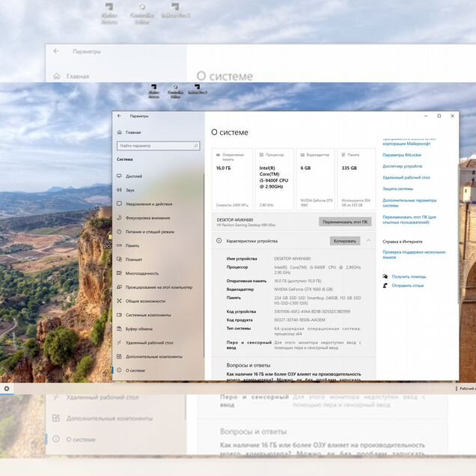Open the Дисплей monitor icon in sidebar
Viewport: 476px width, 476px height.
[x=119, y=176]
